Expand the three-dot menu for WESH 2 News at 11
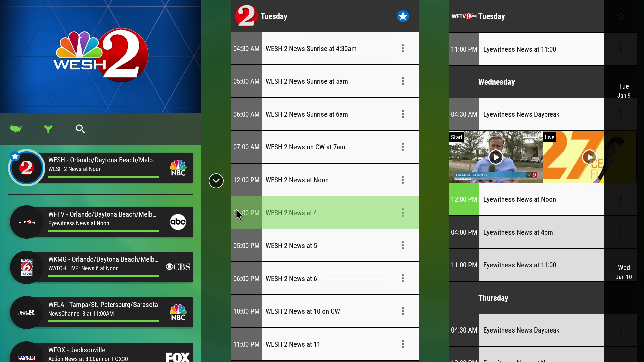The image size is (644, 362). pos(402,344)
